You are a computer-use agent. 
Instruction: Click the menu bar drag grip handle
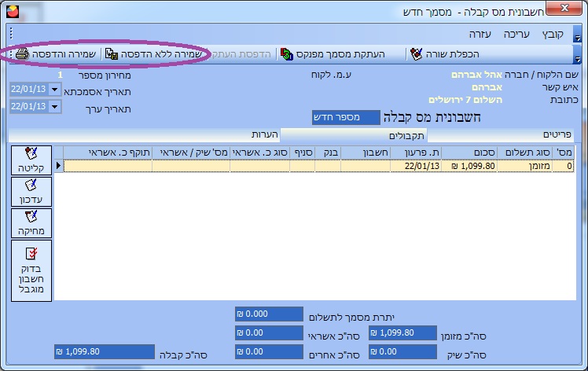[x=11, y=33]
